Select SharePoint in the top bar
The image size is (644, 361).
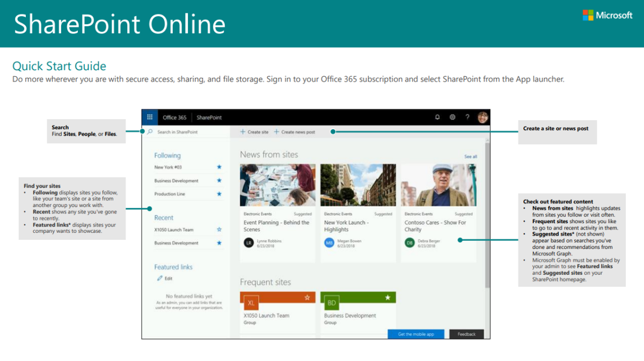pos(209,117)
